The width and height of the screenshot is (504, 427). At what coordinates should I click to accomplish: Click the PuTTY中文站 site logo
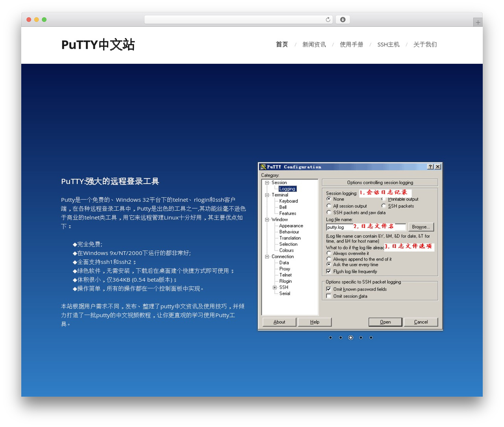[x=98, y=45]
